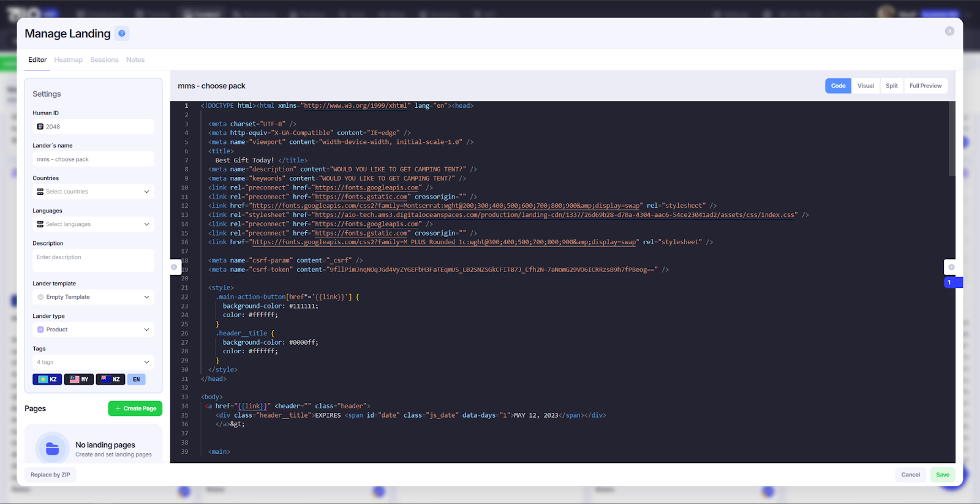Click the help icon beside Manage Landing
Screen dimensions: 980x504
(x=122, y=34)
